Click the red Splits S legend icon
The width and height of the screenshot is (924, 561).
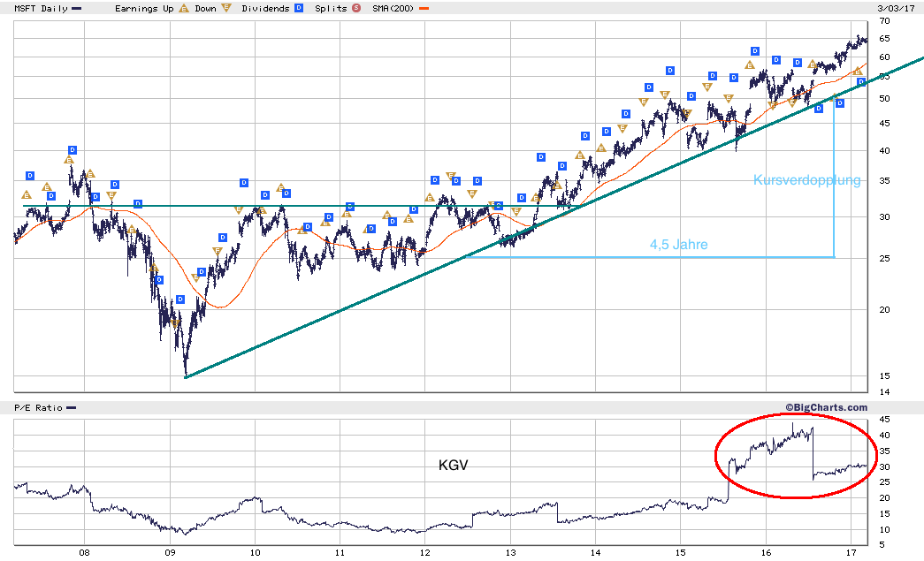(x=356, y=8)
